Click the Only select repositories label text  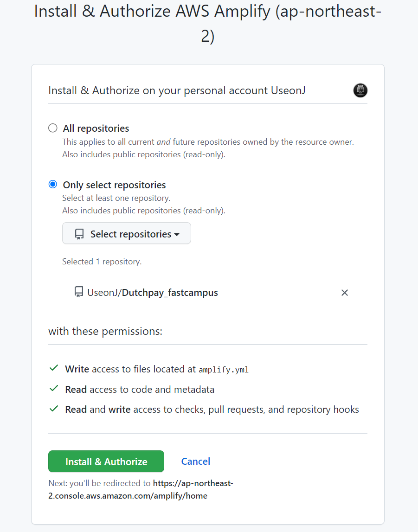tap(114, 185)
